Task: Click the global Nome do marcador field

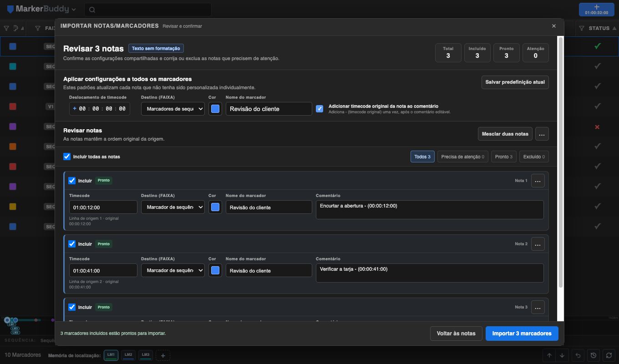Action: click(269, 109)
